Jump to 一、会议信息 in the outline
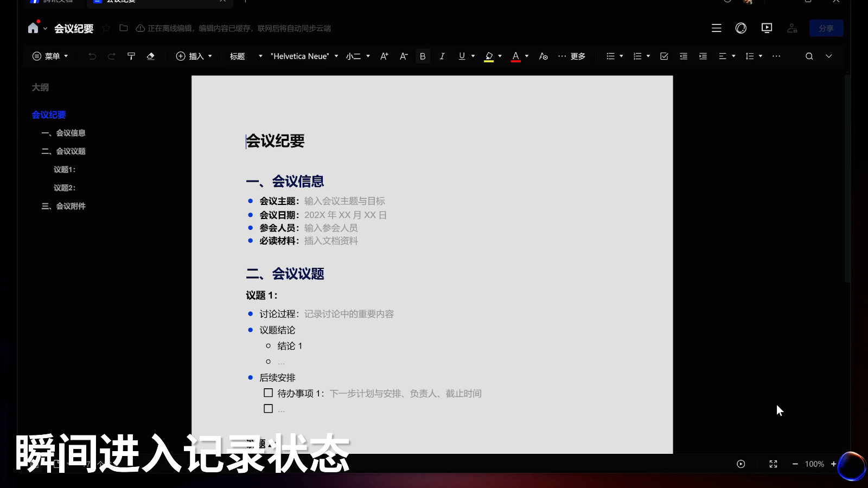The height and width of the screenshot is (488, 868). [x=63, y=133]
